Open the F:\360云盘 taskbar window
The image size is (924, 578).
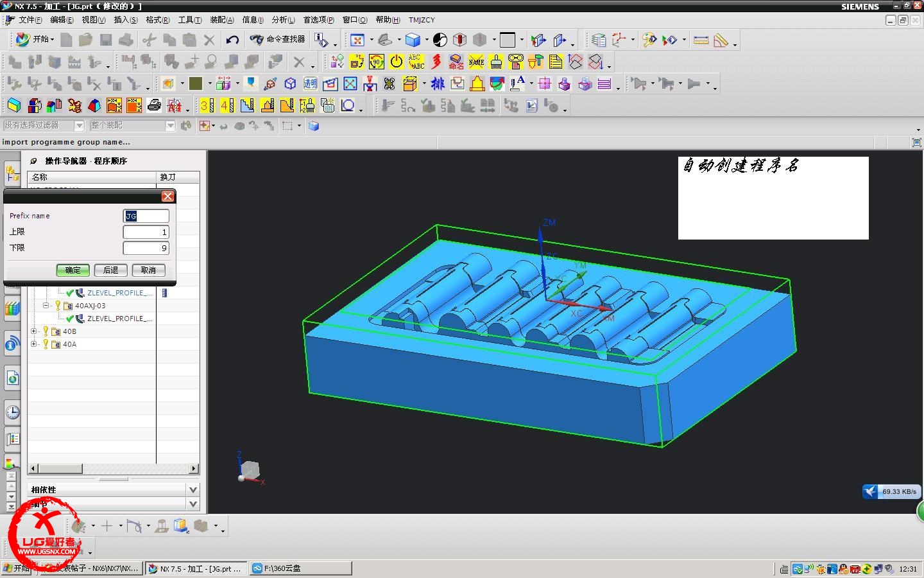tap(300, 568)
